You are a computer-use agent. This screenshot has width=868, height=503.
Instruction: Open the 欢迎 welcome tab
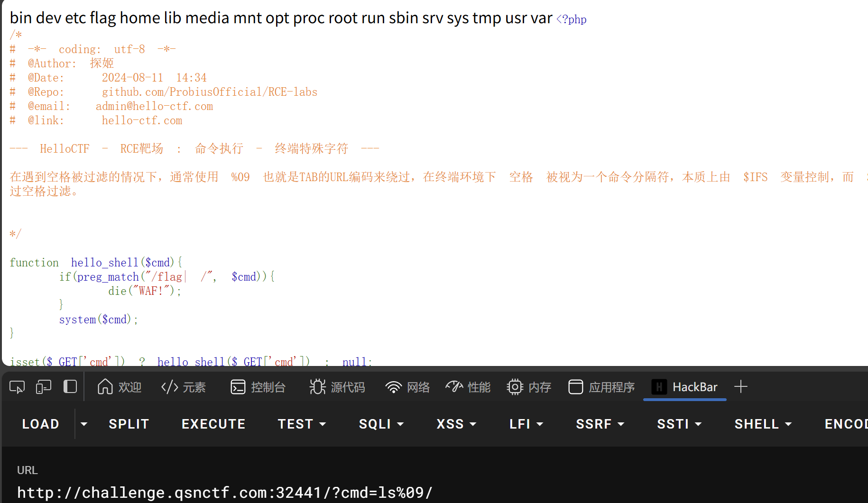tap(120, 387)
